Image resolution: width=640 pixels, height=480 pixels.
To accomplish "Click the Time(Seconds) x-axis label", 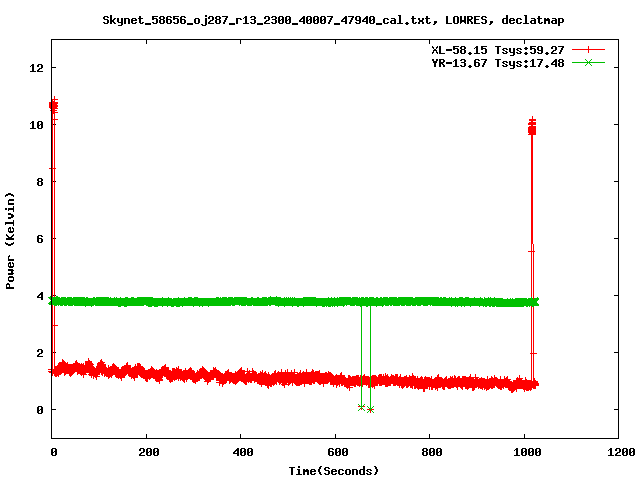I will (333, 471).
